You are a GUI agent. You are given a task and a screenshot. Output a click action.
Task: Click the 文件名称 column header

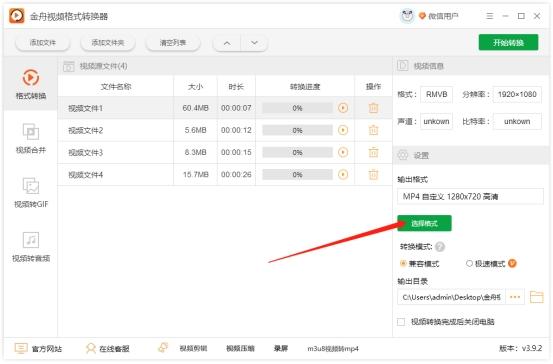(116, 86)
